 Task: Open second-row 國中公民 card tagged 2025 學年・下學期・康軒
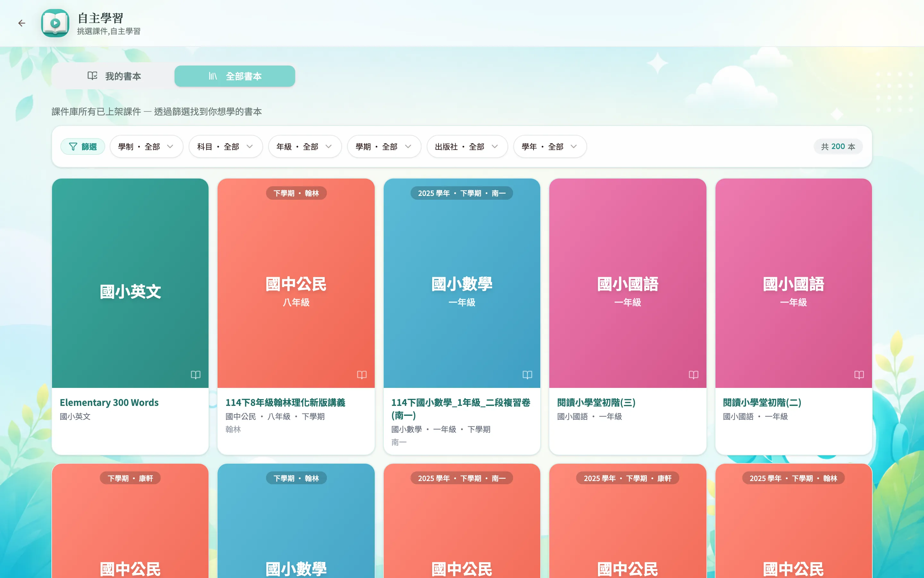pyautogui.click(x=628, y=521)
